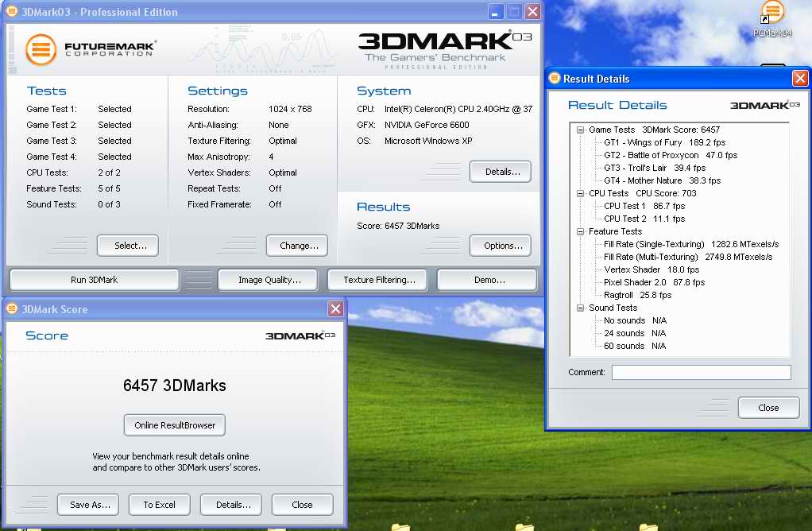The width and height of the screenshot is (812, 531).
Task: Select GT3 - Troll's Lair row
Action: coord(655,168)
